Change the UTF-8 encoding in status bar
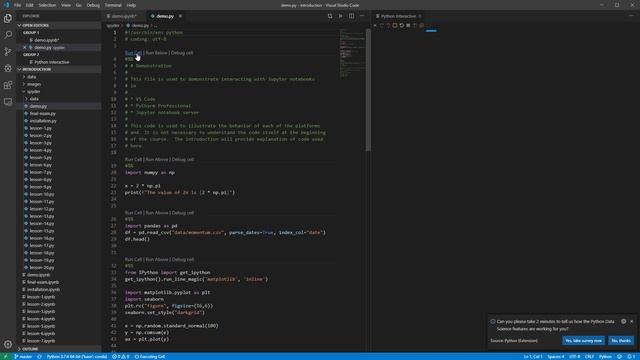Screen dimensions: 640x360 (574, 356)
